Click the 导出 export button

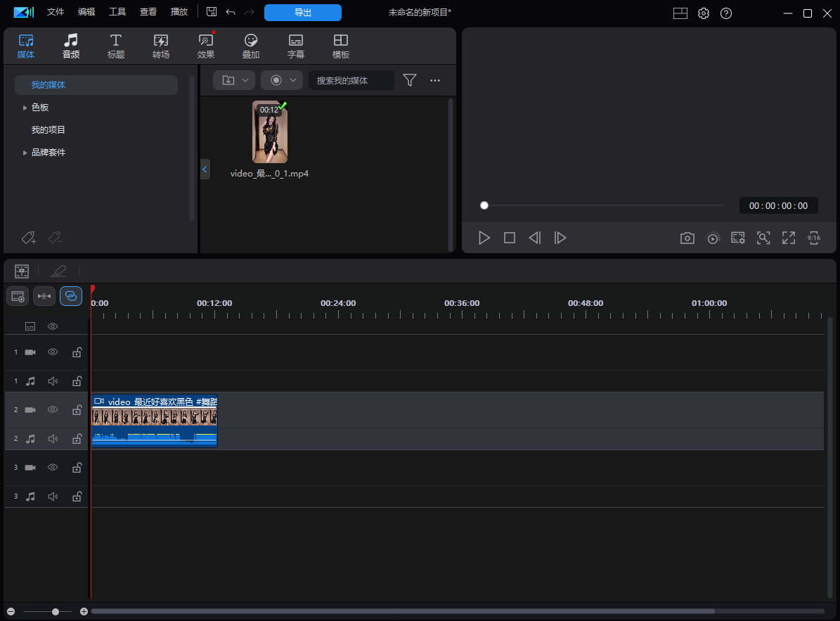point(302,12)
